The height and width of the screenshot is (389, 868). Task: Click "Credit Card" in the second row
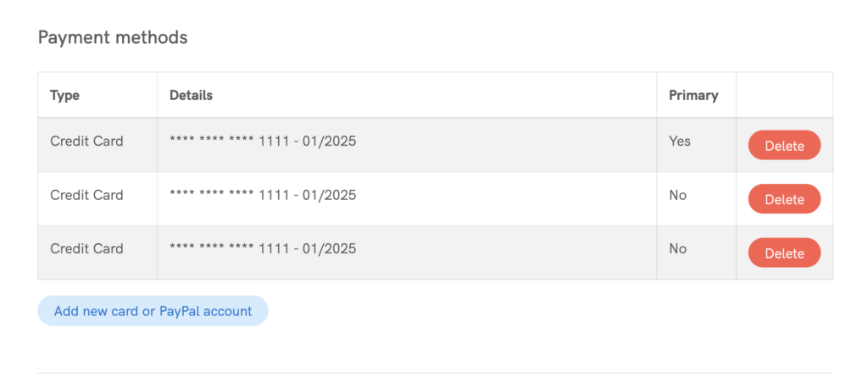coord(86,195)
